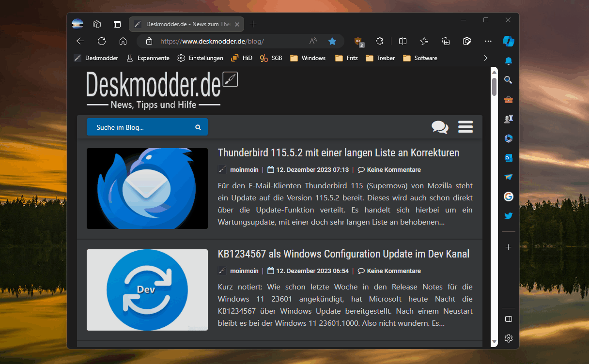Open the Treiber favorites folder

pos(380,58)
